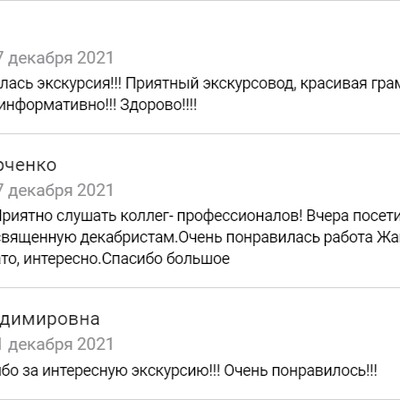400x400 pixels.
Task: Click the reviewer name ending in "оченко"
Action: click(28, 165)
